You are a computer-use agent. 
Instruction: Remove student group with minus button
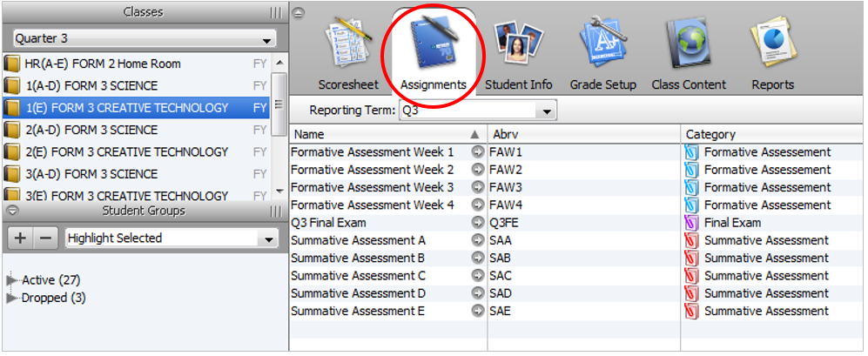coord(46,238)
